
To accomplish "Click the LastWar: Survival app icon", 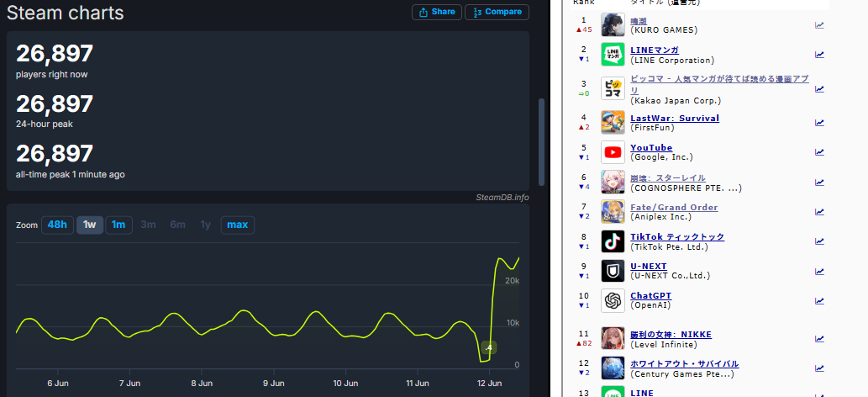I will [613, 123].
